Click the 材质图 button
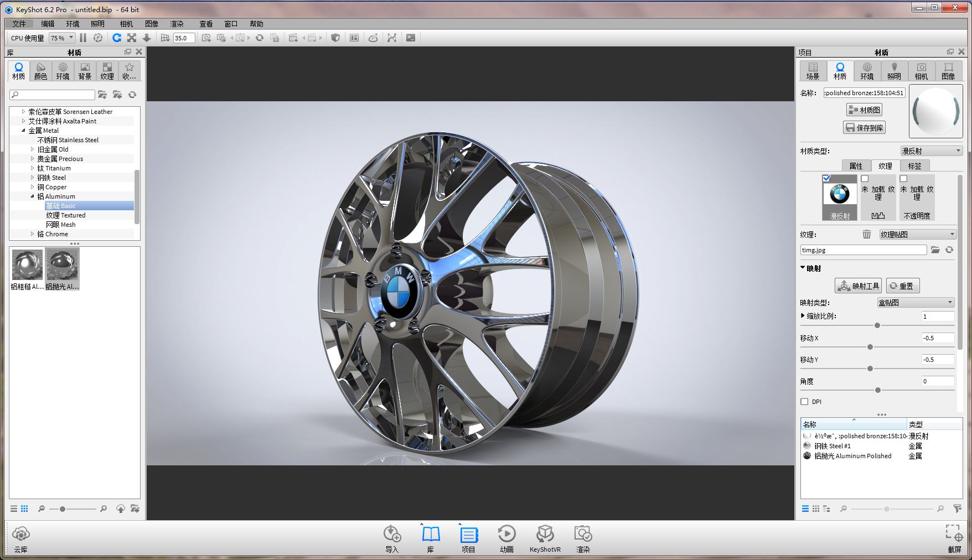 [x=864, y=110]
